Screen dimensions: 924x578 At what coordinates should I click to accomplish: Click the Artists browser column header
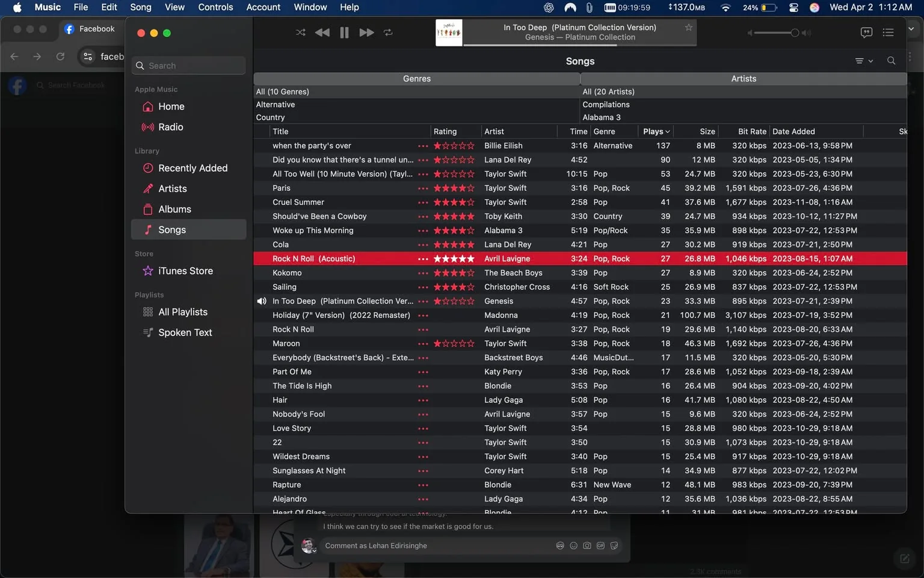pyautogui.click(x=744, y=79)
